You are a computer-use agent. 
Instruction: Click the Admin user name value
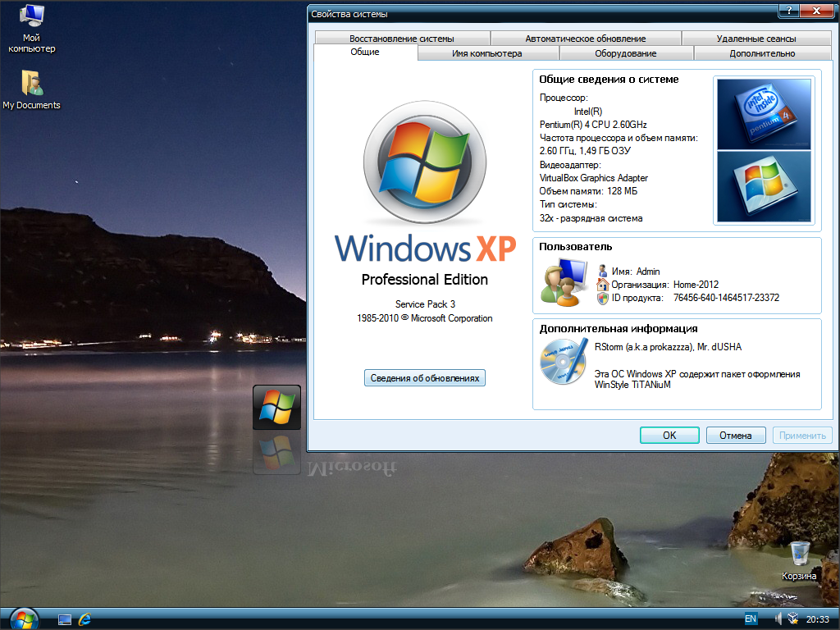[x=648, y=272]
